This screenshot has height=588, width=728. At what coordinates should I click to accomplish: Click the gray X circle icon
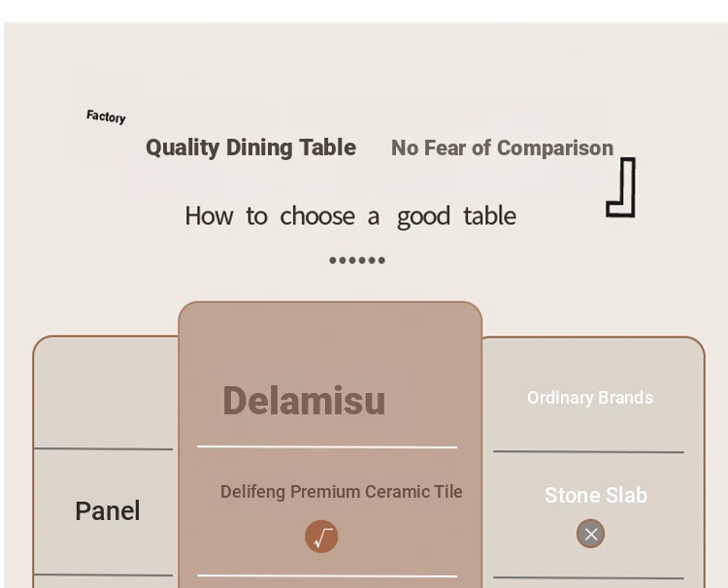tap(590, 534)
